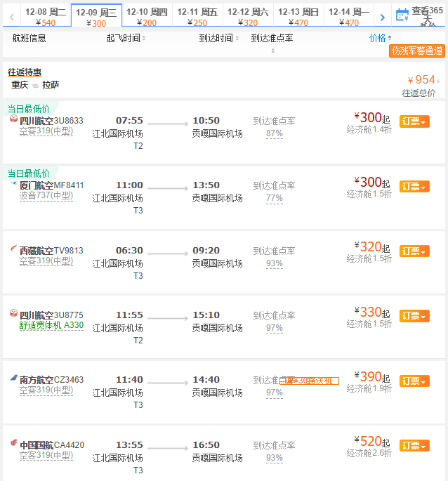Click the 航班信息 column header
Image resolution: width=448 pixels, height=481 pixels.
point(29,38)
